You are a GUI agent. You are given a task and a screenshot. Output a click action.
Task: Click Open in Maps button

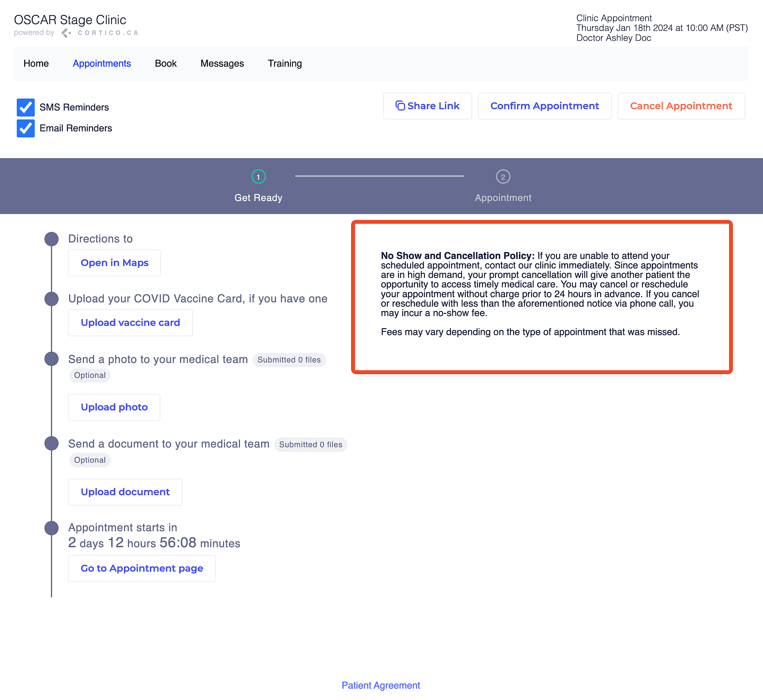tap(114, 263)
